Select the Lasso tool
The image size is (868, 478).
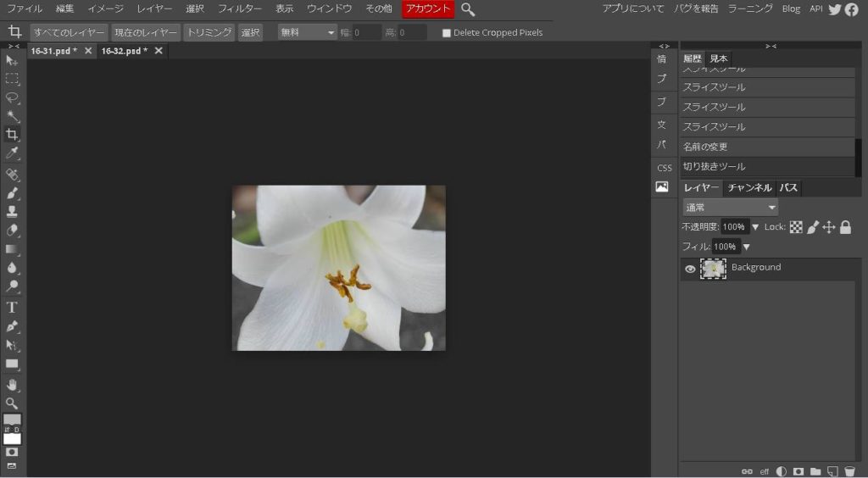pos(12,97)
